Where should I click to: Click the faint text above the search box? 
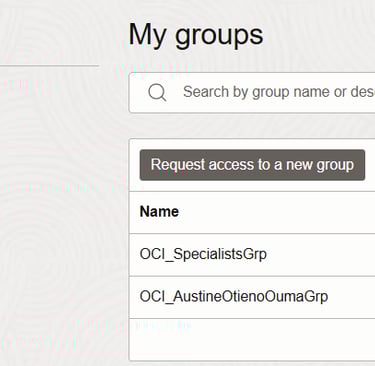coord(152,71)
